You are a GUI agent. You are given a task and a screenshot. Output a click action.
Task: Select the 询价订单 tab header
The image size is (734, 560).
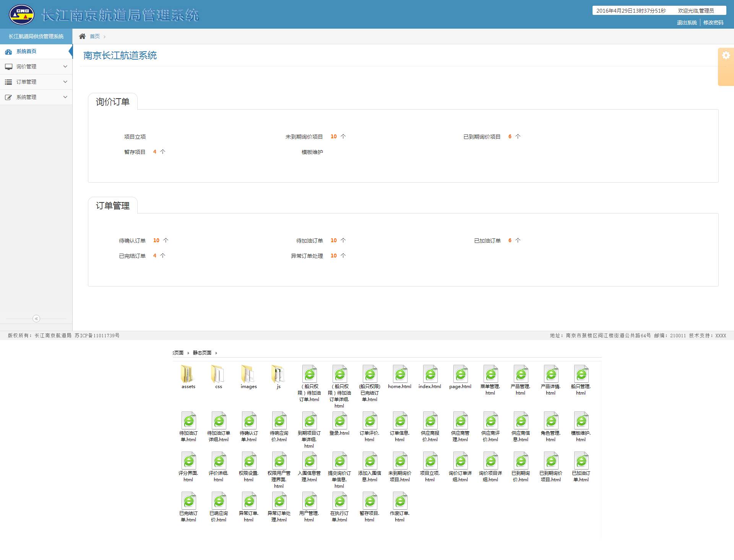(x=112, y=102)
